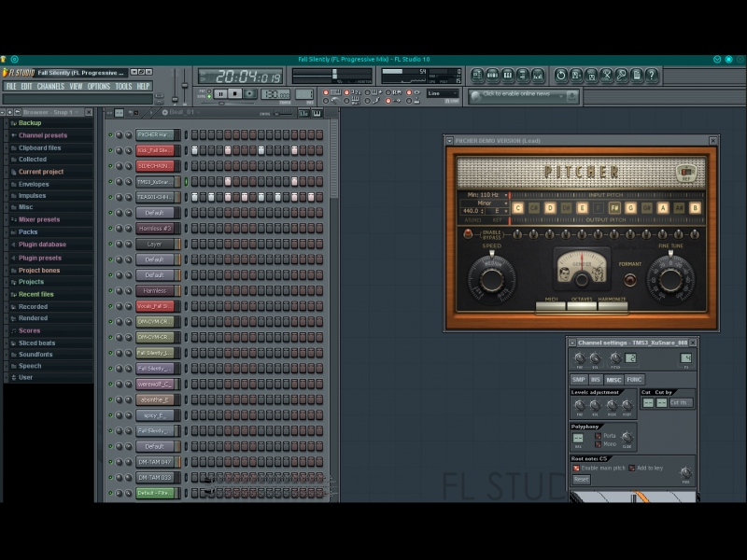
Task: Uncheck Enable main pitch option
Action: point(576,468)
